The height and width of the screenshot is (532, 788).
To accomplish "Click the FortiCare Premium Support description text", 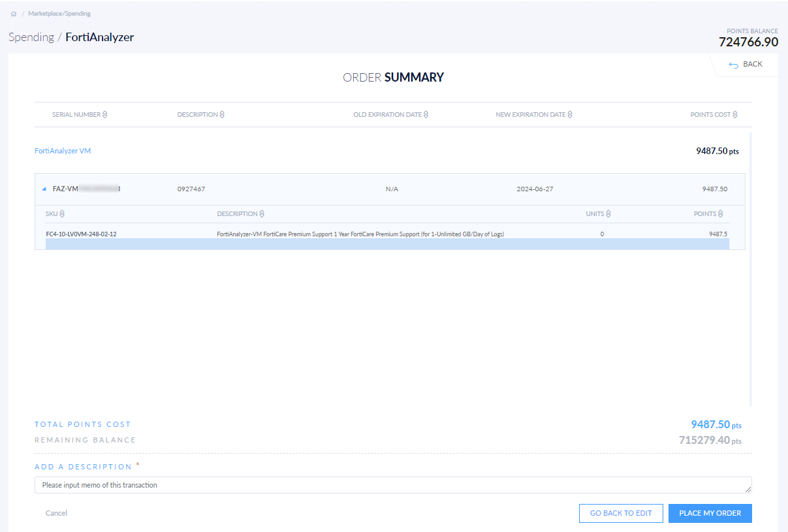I will (x=360, y=234).
